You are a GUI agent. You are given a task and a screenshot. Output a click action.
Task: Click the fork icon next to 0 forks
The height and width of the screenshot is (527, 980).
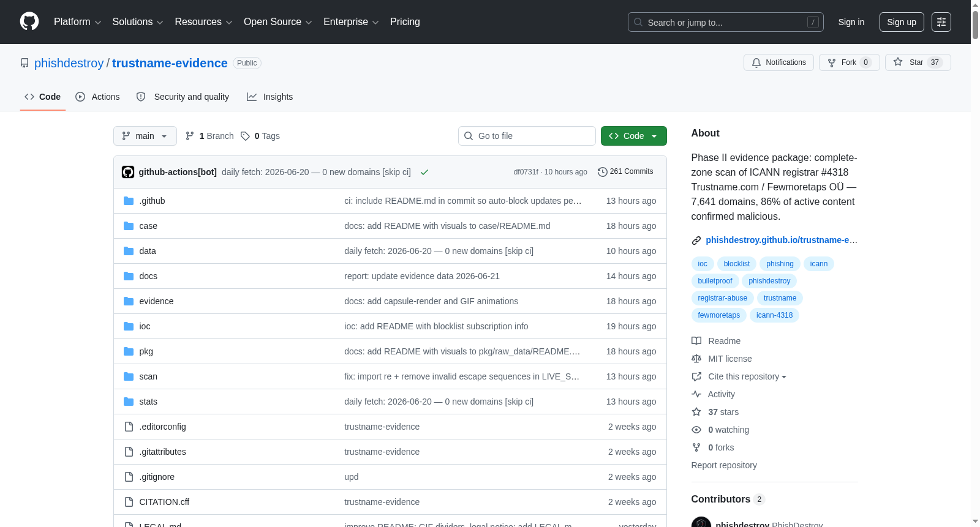(x=696, y=447)
